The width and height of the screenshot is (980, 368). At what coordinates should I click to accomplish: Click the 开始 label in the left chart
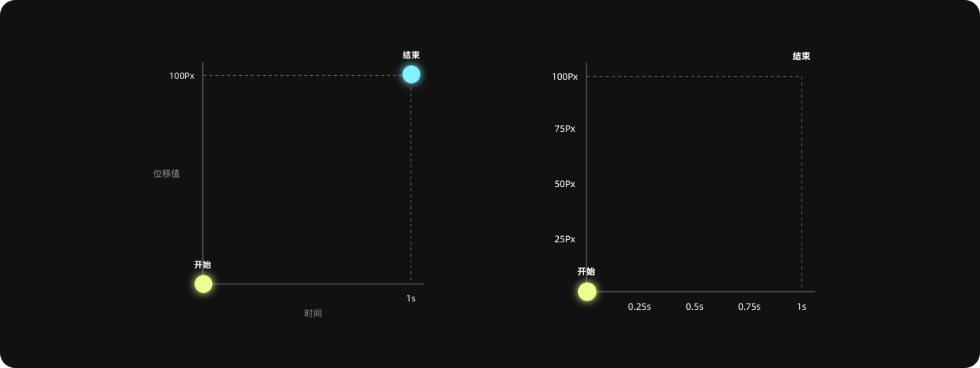[x=202, y=264]
